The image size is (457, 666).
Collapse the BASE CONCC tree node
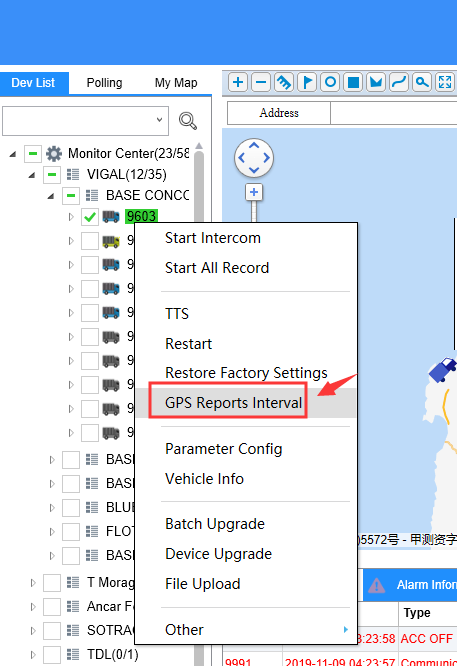pyautogui.click(x=51, y=196)
